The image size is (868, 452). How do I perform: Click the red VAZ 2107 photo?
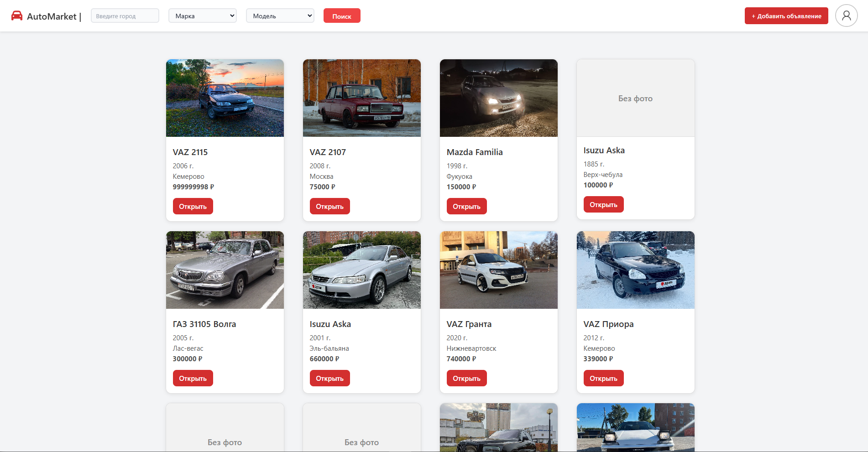362,98
